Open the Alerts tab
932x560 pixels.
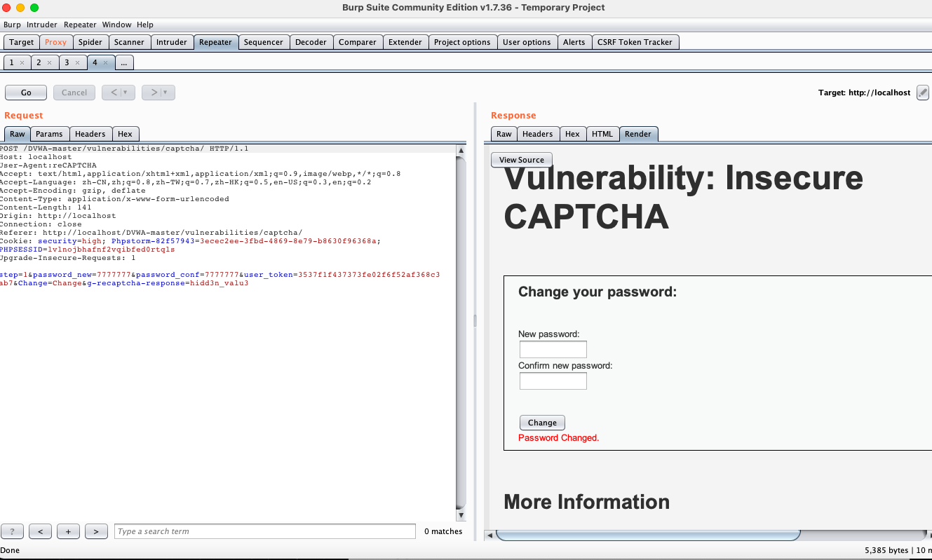(x=574, y=42)
